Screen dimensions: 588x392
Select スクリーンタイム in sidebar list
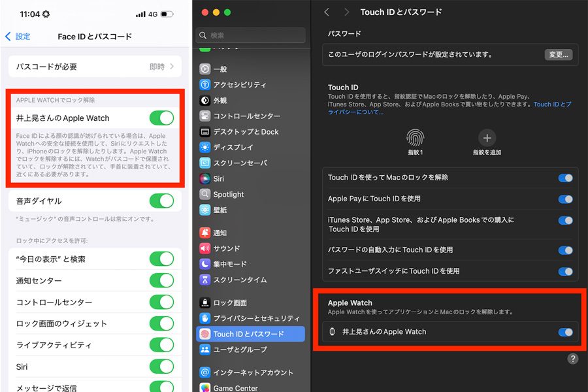coord(250,280)
